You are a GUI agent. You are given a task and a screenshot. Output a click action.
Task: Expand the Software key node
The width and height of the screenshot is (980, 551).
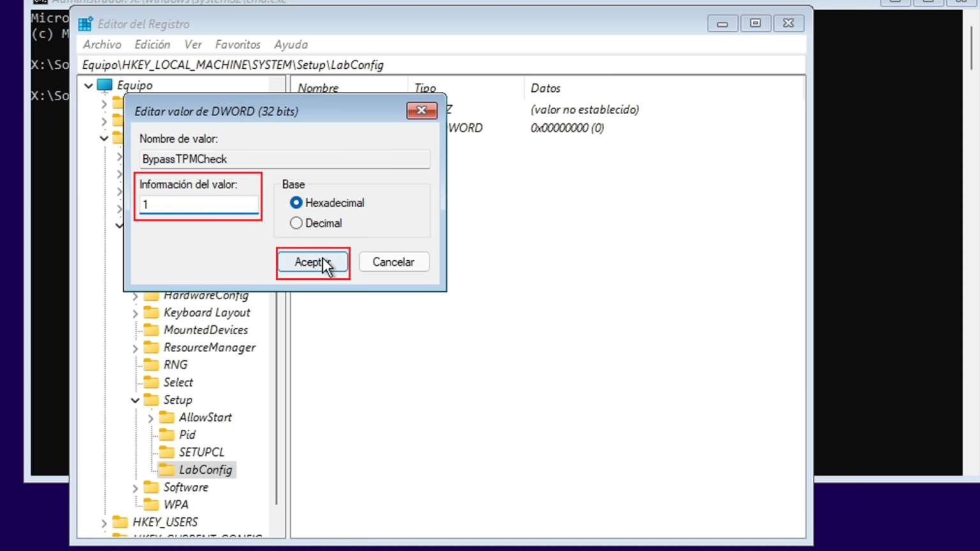pyautogui.click(x=135, y=487)
